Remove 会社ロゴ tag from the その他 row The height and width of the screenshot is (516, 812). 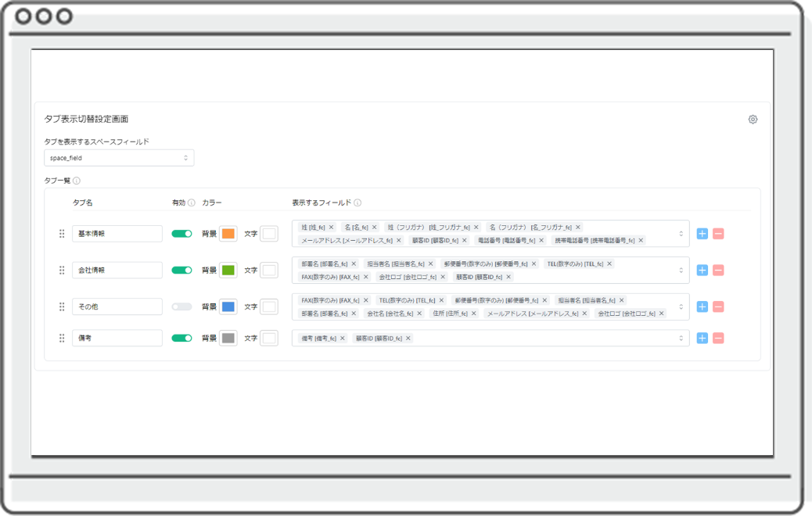(662, 314)
